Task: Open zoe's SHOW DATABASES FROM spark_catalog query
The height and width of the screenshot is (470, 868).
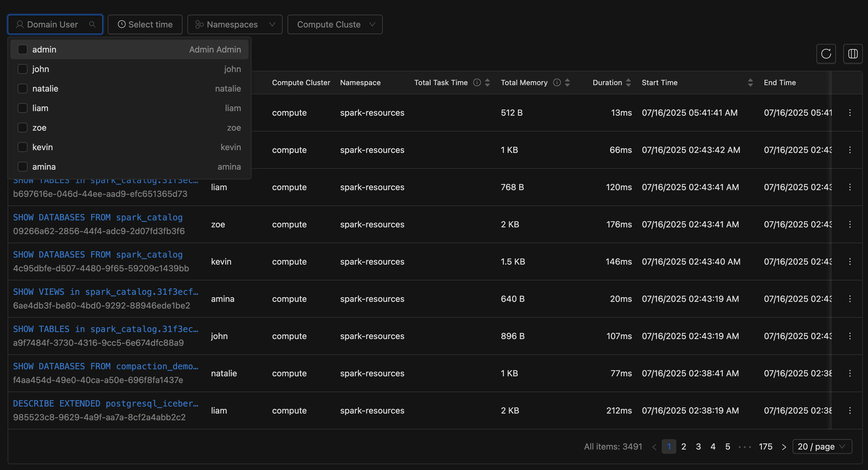Action: (x=98, y=217)
